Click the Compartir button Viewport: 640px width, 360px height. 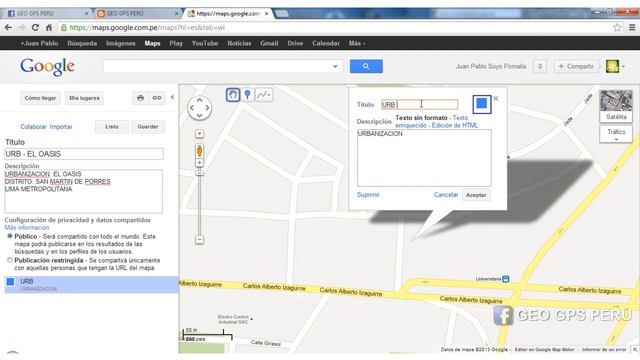click(576, 66)
